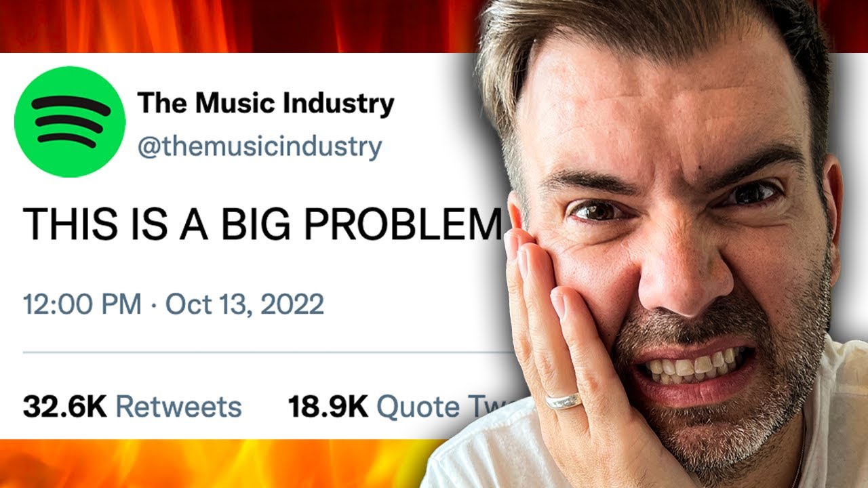
Task: View the Retweets label list
Action: click(x=178, y=407)
